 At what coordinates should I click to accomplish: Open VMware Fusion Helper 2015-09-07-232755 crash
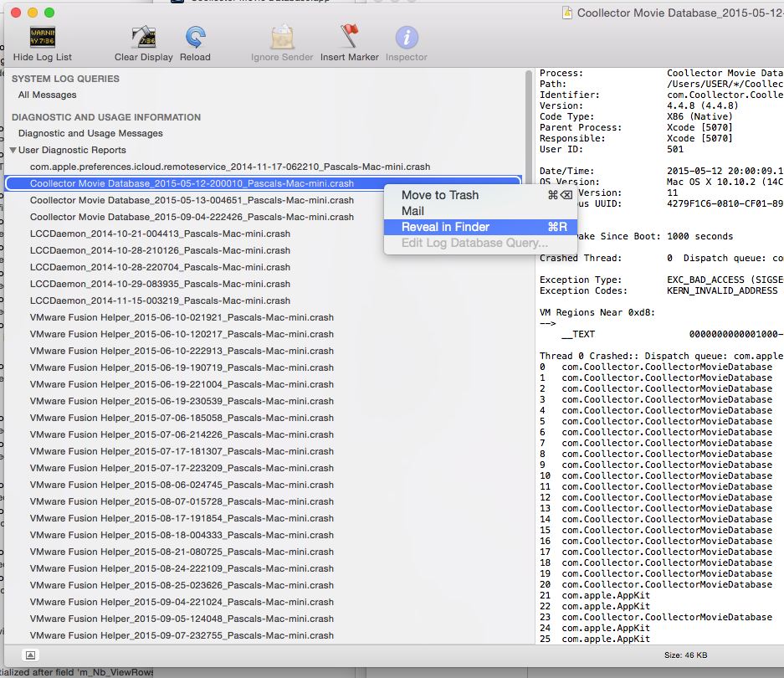182,636
